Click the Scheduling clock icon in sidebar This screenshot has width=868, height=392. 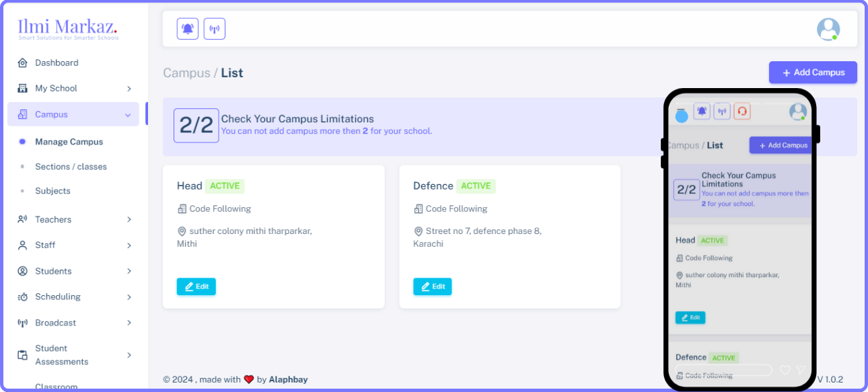click(x=22, y=297)
